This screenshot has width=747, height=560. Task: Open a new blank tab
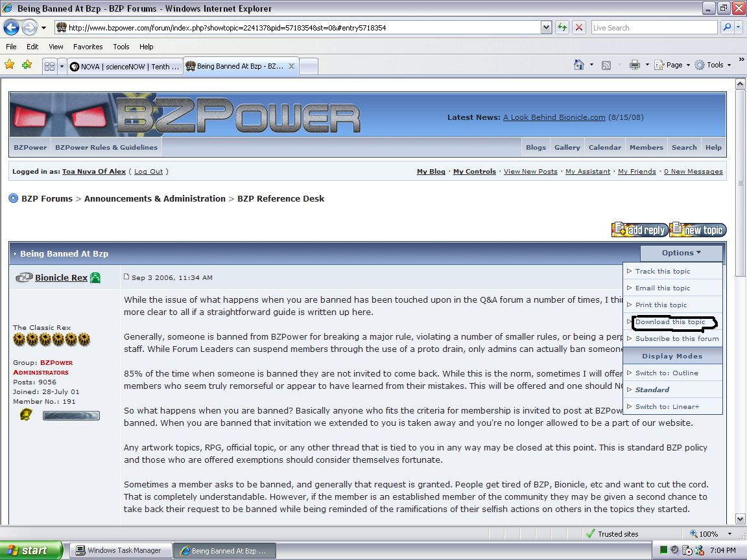coord(309,67)
